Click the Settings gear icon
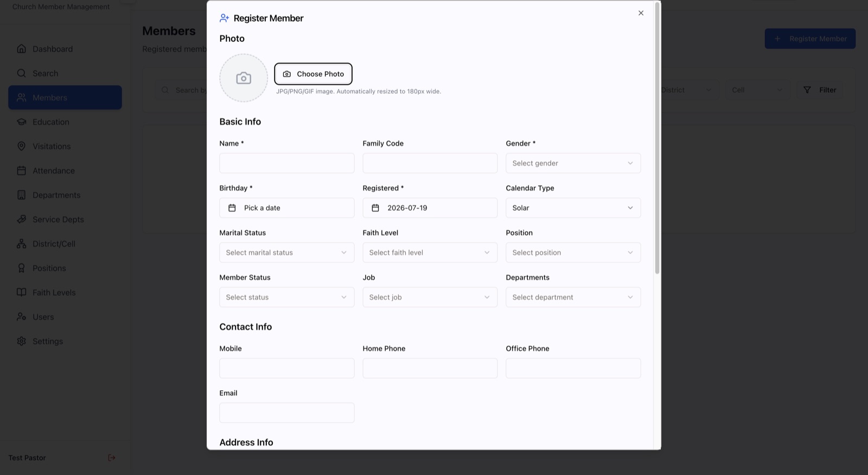 [21, 341]
